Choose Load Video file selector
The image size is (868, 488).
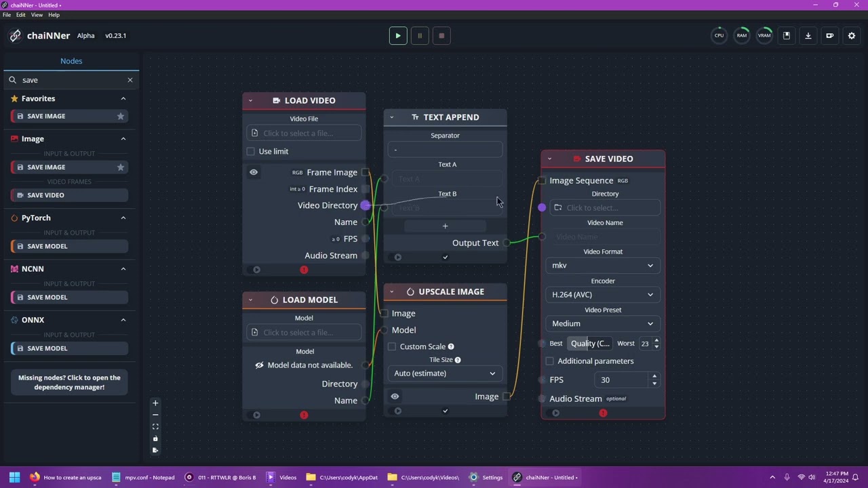[304, 133]
